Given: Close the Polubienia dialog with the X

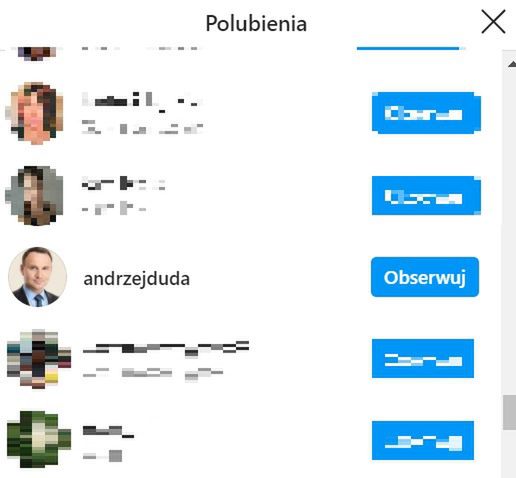Looking at the screenshot, I should coord(493,22).
